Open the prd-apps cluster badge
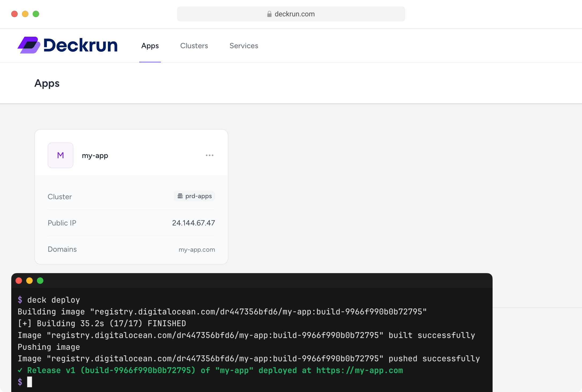The image size is (582, 392). click(194, 196)
